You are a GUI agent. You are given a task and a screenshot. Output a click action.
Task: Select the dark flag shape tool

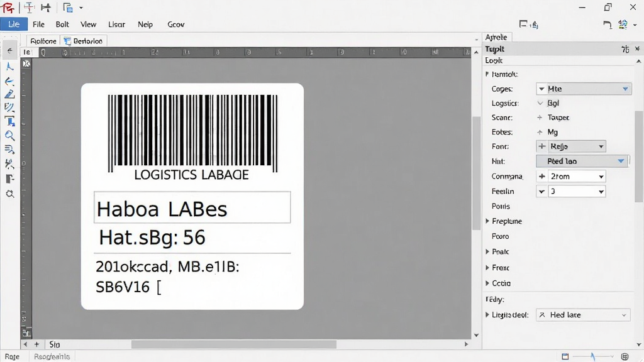click(10, 179)
